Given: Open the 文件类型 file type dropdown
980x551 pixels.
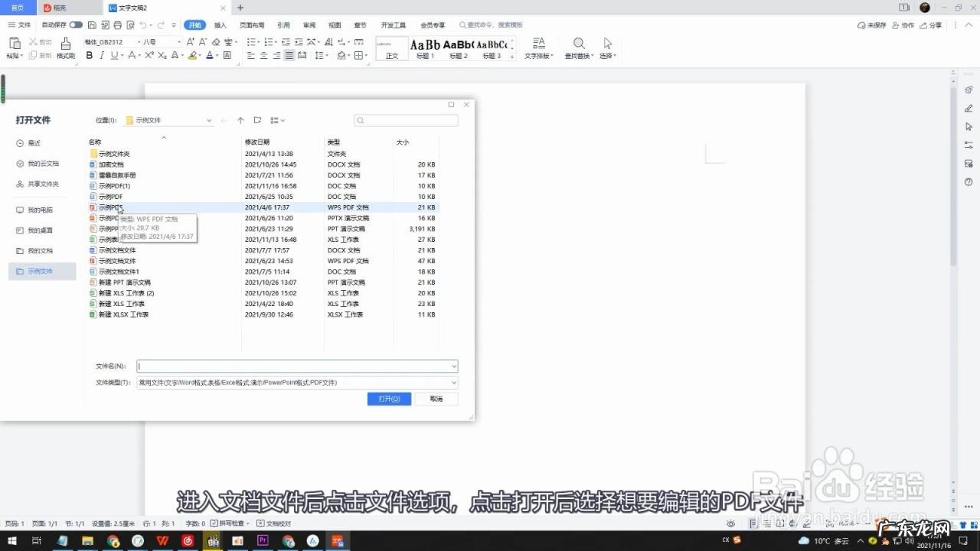Looking at the screenshot, I should 454,383.
